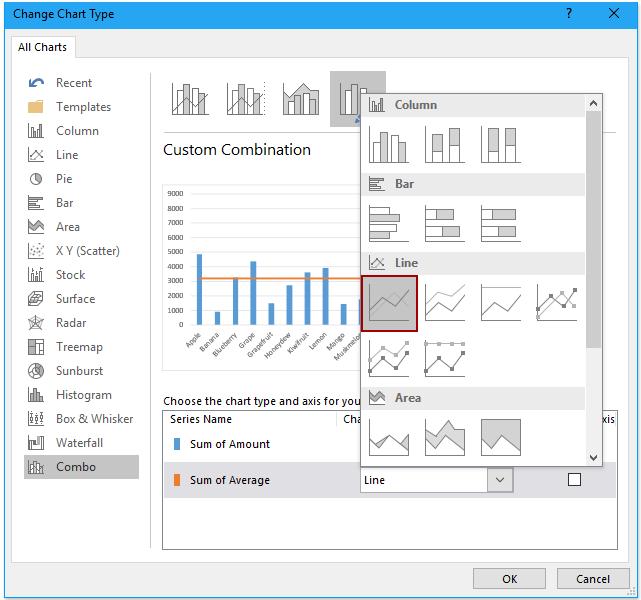641x600 pixels.
Task: Select the Sum of Amount series row
Action: coord(262,444)
